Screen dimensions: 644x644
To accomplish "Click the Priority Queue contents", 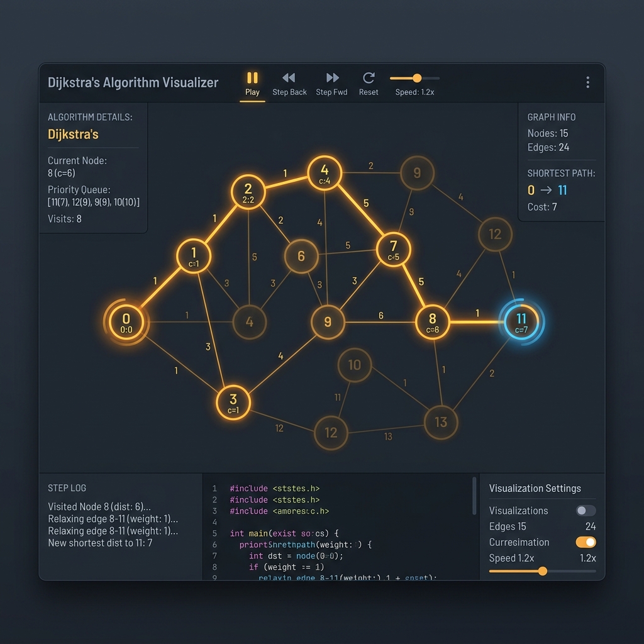I will 94,202.
